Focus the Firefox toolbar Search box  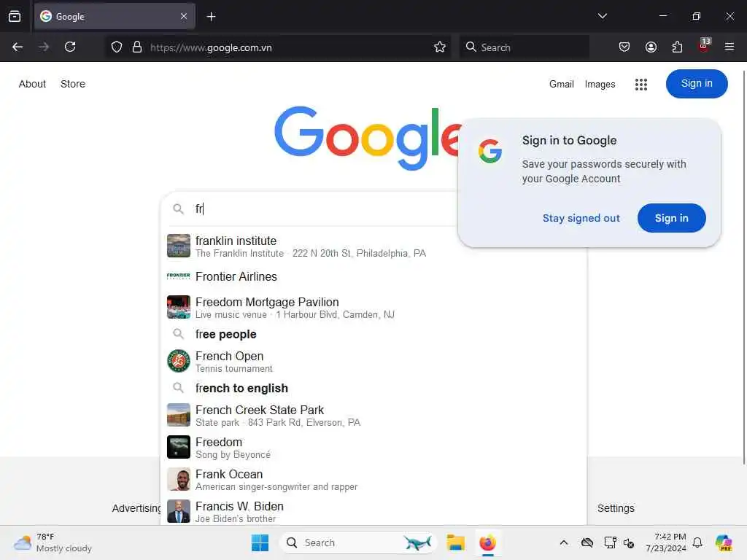pyautogui.click(x=524, y=47)
